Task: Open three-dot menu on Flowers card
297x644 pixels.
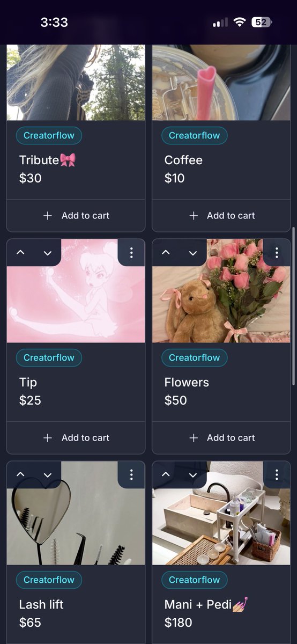Action: tap(277, 253)
